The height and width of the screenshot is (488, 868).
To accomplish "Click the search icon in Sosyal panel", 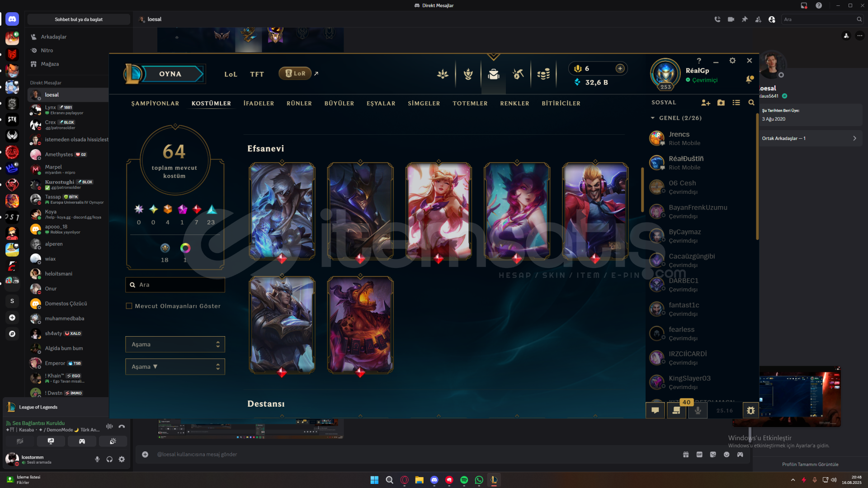I will tap(751, 103).
